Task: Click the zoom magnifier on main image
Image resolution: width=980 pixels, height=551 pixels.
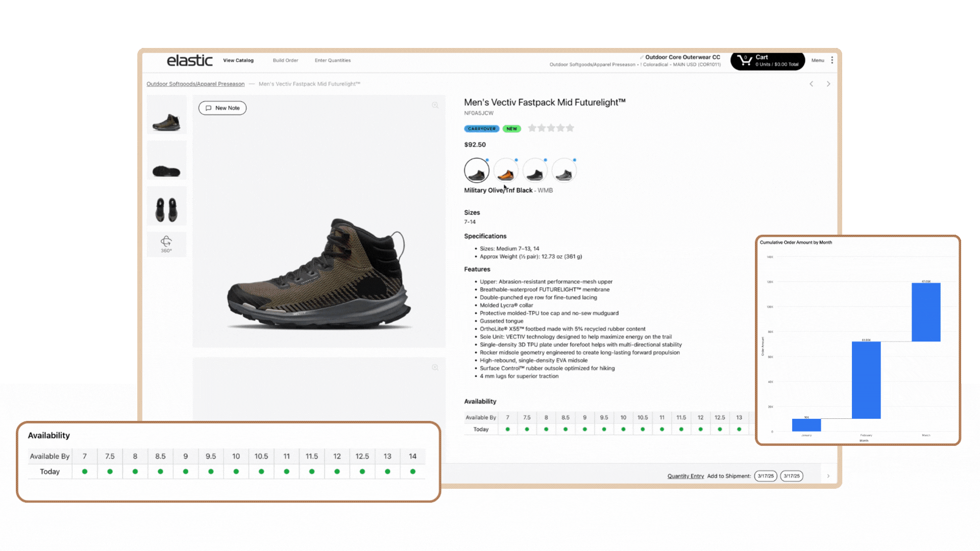Action: click(435, 105)
